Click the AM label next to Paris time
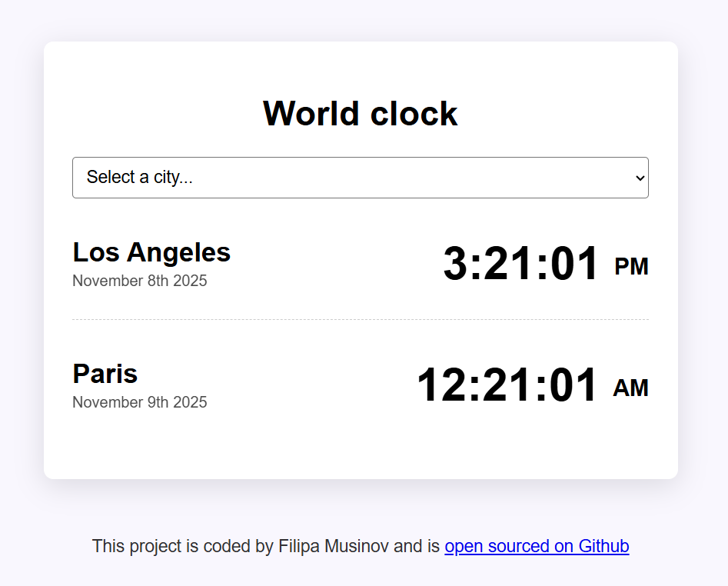This screenshot has width=728, height=586. [x=630, y=388]
